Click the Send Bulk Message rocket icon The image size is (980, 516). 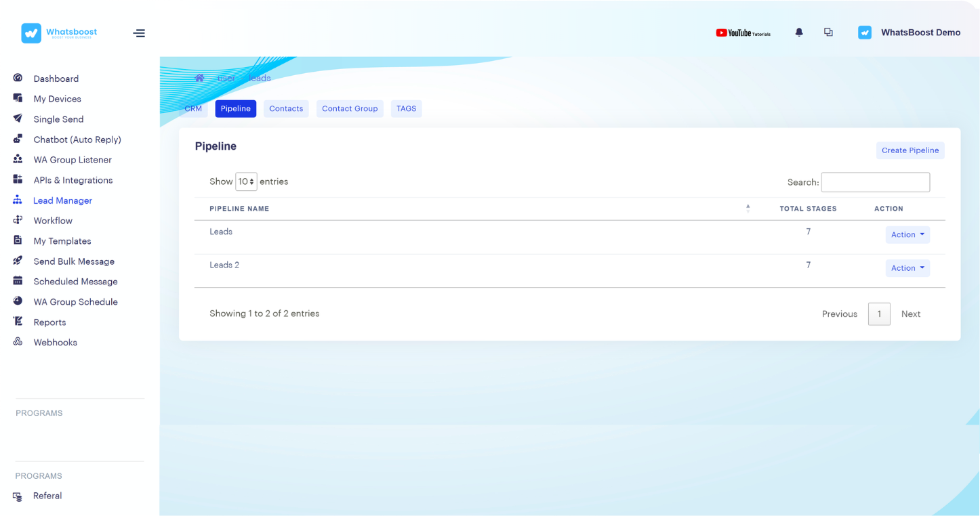[18, 261]
